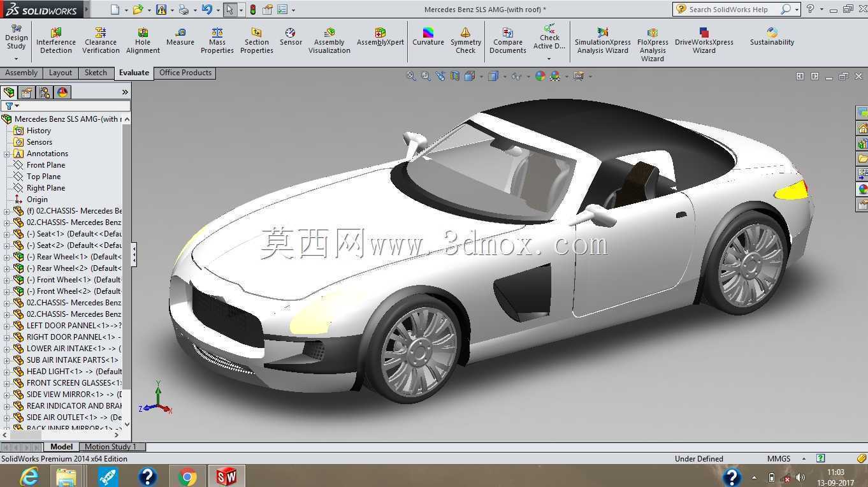Open Assembly Visualization

[329, 41]
